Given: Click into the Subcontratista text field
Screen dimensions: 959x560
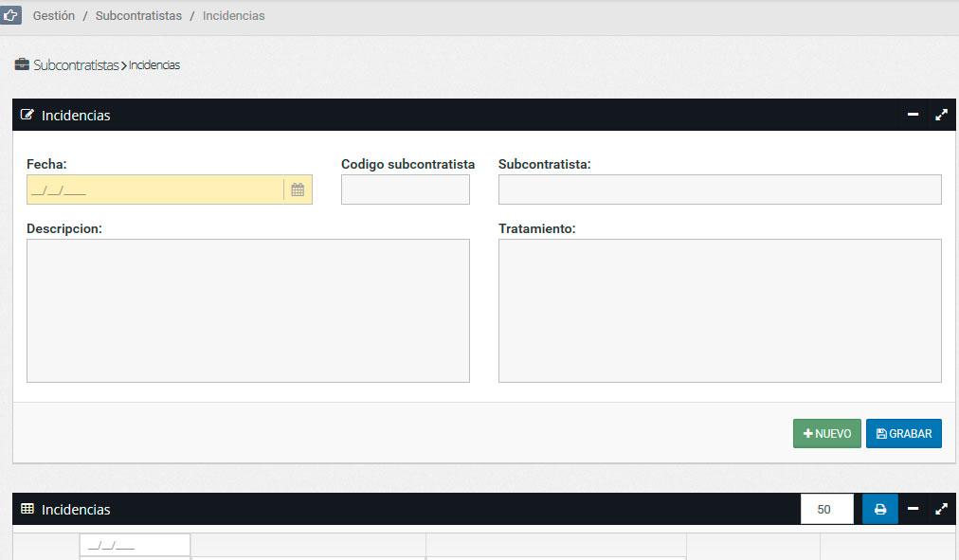Looking at the screenshot, I should click(720, 190).
